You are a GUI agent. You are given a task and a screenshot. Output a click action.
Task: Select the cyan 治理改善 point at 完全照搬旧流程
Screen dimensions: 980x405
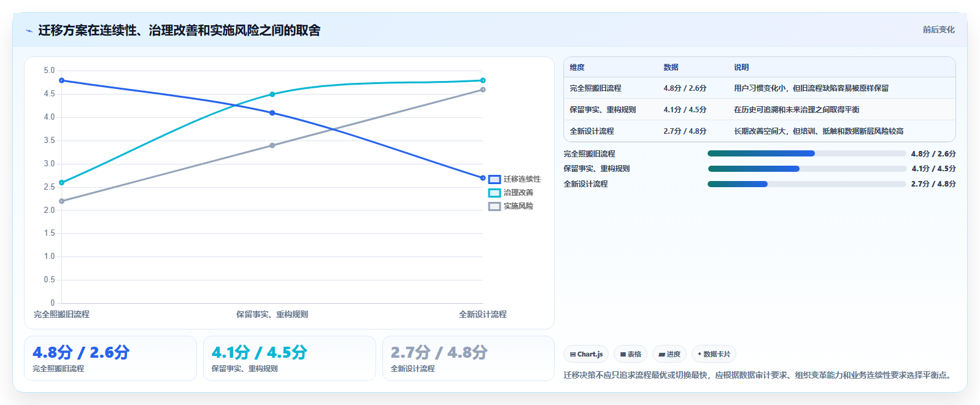click(x=61, y=182)
